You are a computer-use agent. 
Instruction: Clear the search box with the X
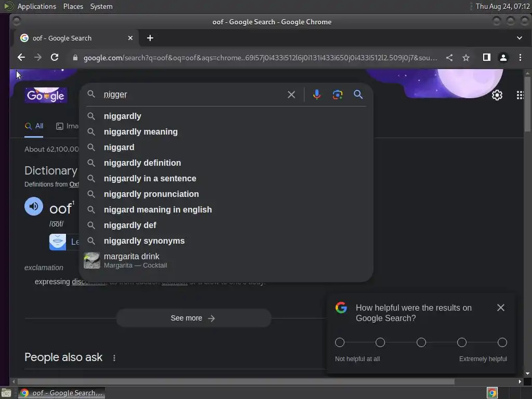click(291, 95)
